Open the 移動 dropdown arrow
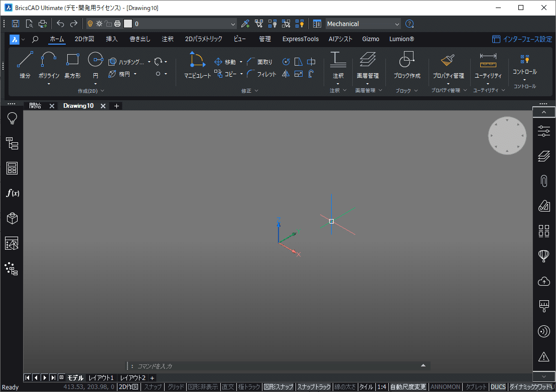The image size is (556, 392). 241,62
